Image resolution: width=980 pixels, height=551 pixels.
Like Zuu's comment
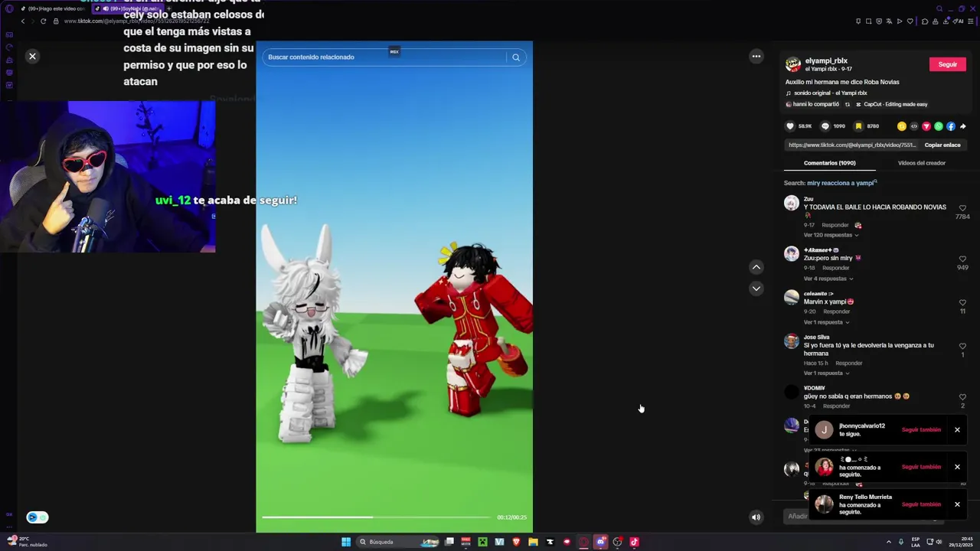(962, 208)
